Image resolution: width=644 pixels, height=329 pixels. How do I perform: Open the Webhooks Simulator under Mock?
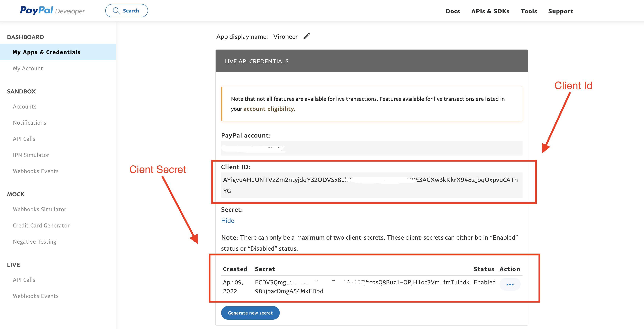[x=40, y=209]
